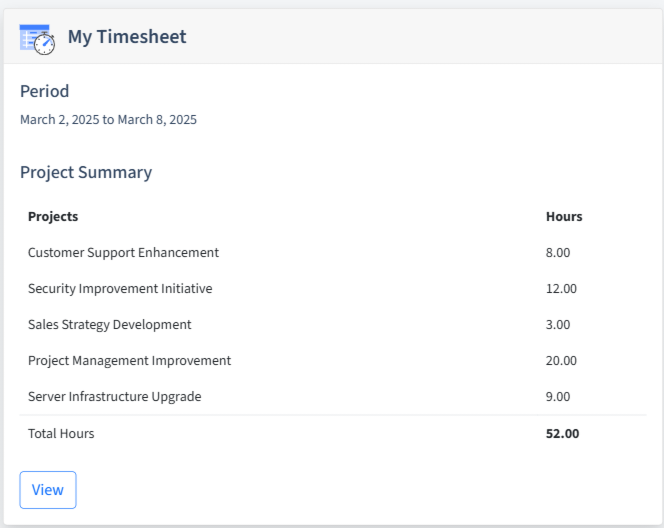Click the 3.00 hours value
The width and height of the screenshot is (664, 528).
coord(558,324)
